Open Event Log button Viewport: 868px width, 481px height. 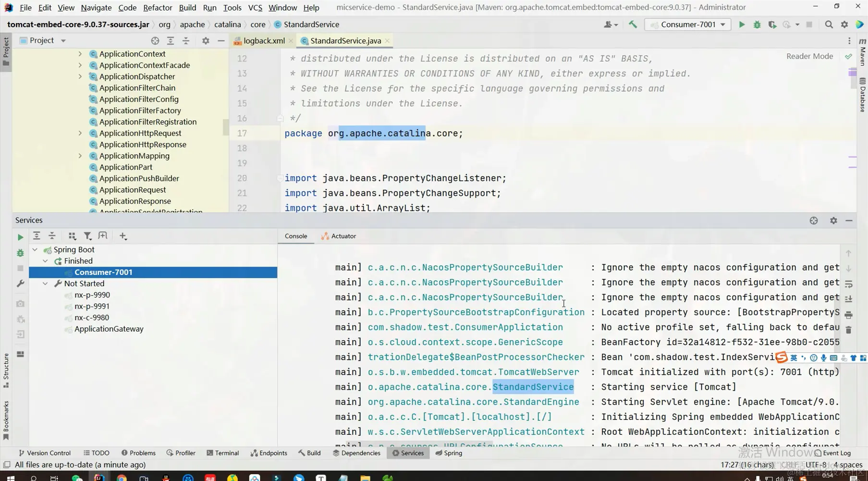(x=832, y=453)
